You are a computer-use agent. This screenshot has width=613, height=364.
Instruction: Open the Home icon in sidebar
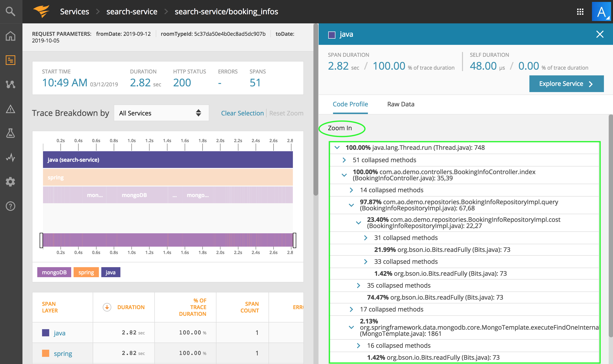pyautogui.click(x=10, y=36)
